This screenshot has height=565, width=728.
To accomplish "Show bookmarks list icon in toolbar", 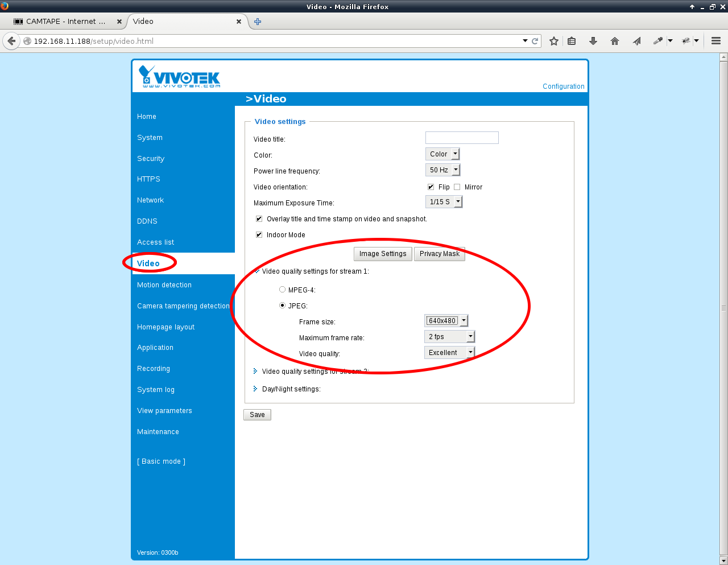I will click(x=572, y=41).
